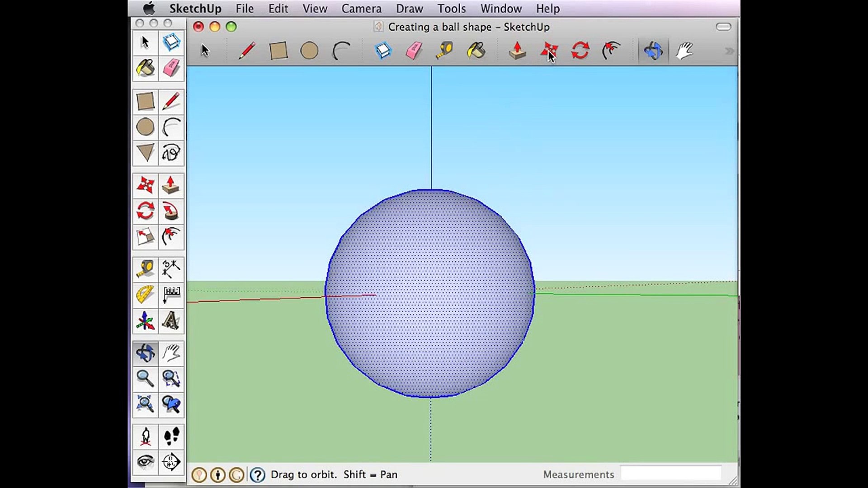Select the 3D Text tool
This screenshot has width=868, height=488.
[x=171, y=321]
